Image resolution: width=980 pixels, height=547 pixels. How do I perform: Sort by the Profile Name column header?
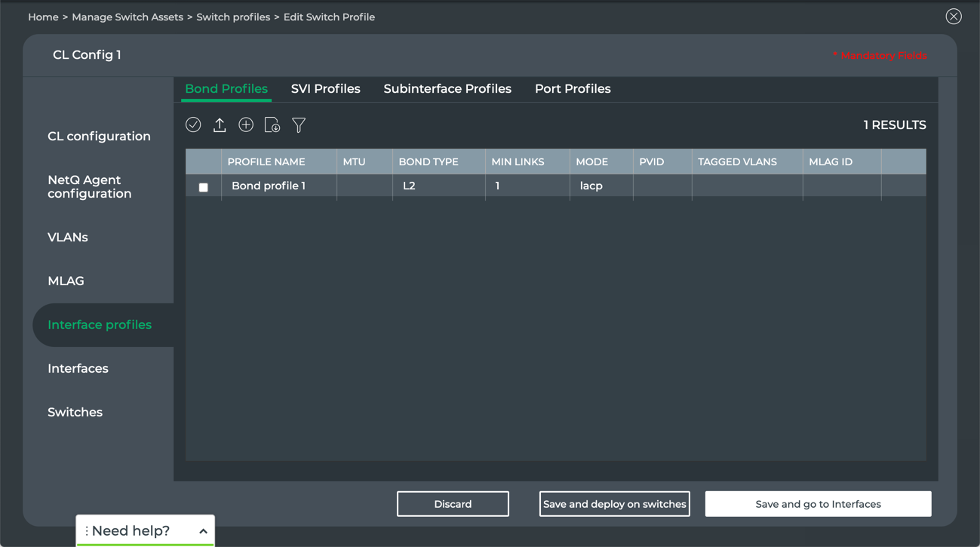266,162
